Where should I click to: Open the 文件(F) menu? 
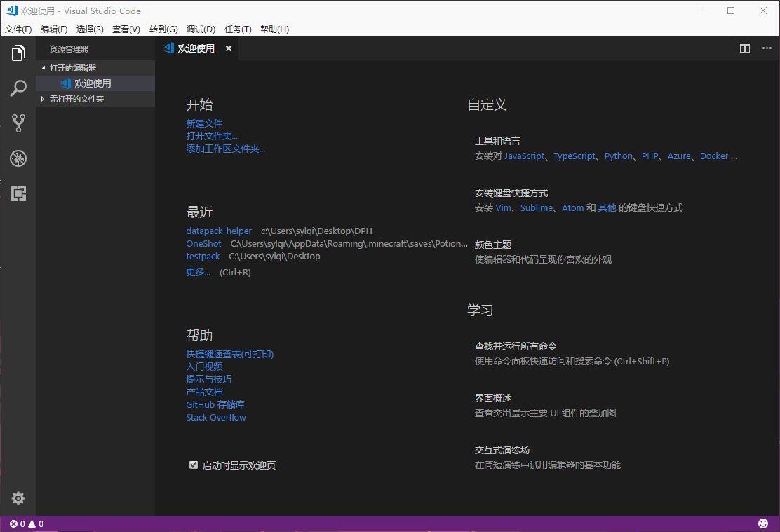pyautogui.click(x=18, y=29)
